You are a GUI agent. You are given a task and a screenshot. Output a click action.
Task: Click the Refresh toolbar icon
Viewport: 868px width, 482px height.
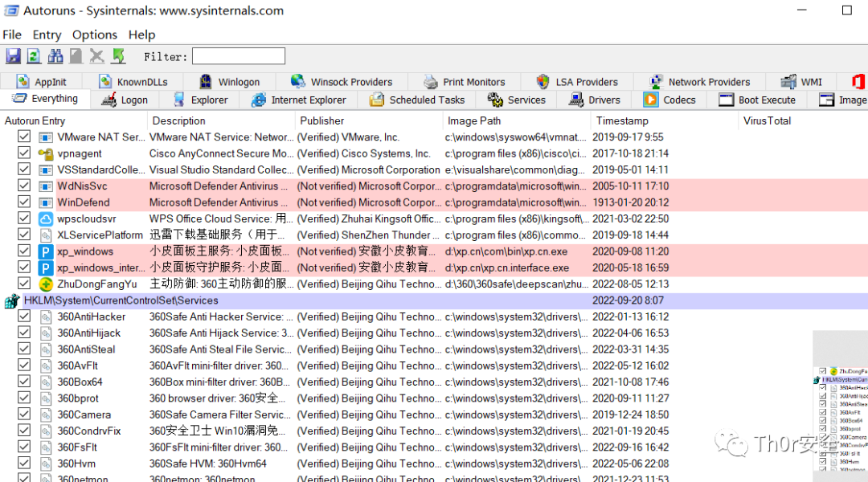[34, 56]
